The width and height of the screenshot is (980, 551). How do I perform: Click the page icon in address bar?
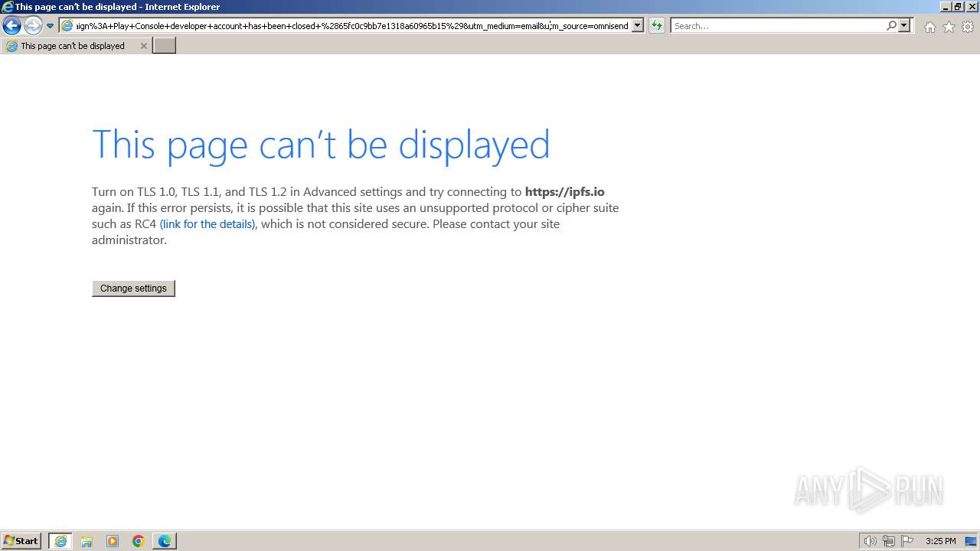point(67,26)
